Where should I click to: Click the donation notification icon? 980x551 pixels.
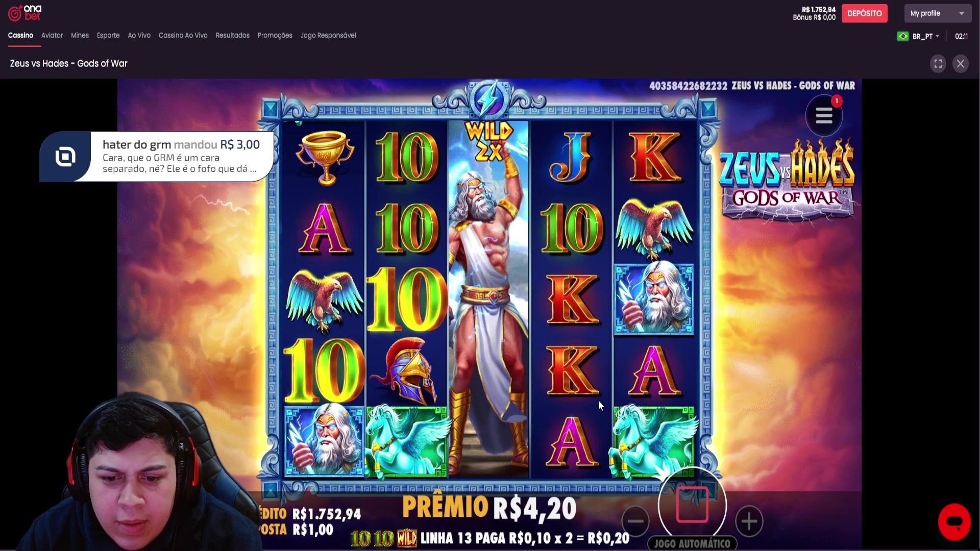pos(65,157)
